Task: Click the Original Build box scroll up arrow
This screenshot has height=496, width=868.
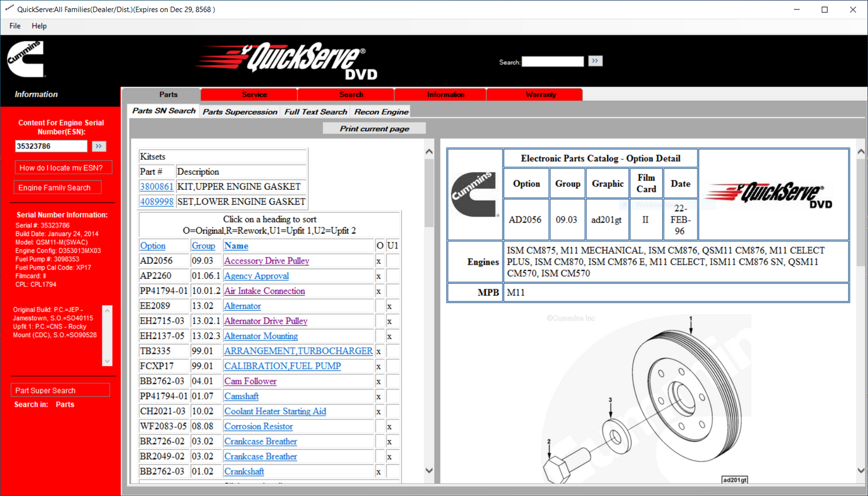Action: coord(107,311)
